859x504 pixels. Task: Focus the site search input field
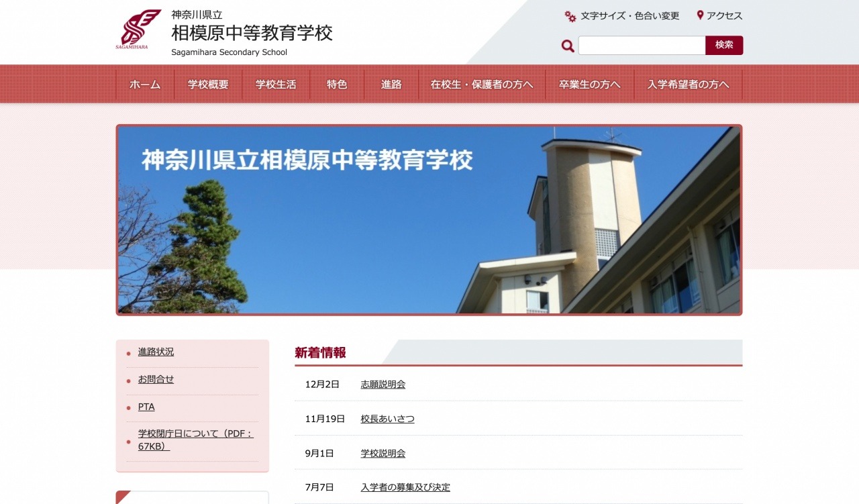point(642,46)
